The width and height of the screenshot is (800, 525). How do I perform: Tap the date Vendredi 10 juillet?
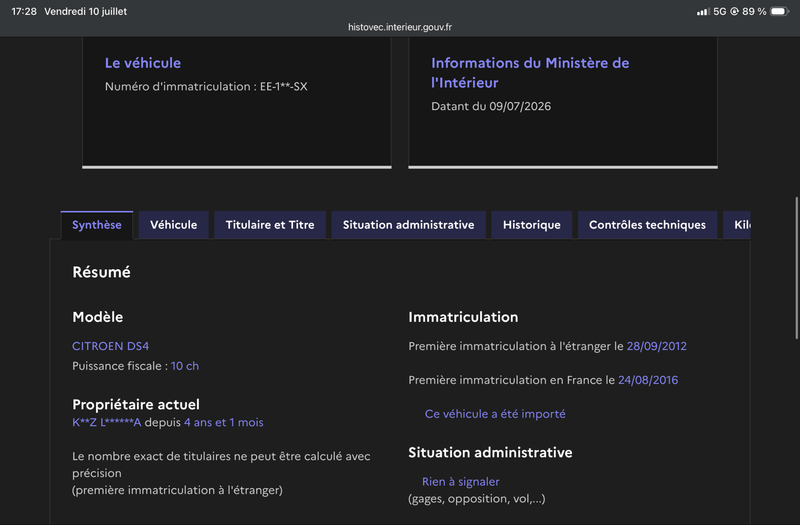click(86, 11)
